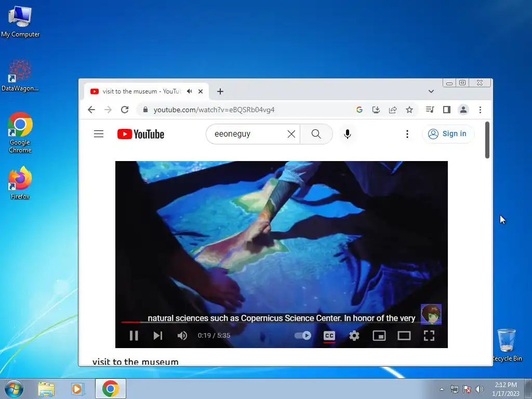Reload the YouTube page
Viewport: 532px width, 399px height.
[125, 110]
